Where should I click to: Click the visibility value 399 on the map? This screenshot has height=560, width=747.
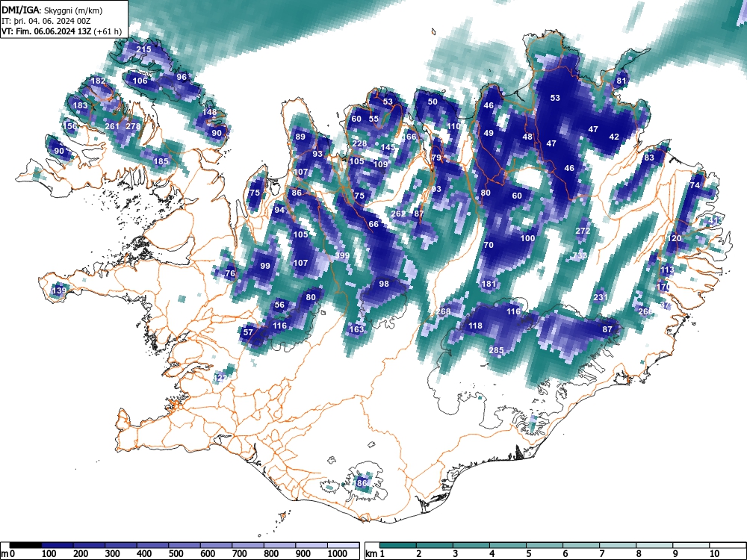click(342, 255)
